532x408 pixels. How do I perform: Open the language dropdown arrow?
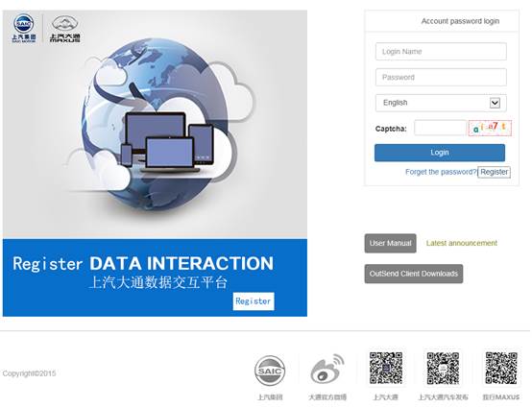(x=495, y=103)
